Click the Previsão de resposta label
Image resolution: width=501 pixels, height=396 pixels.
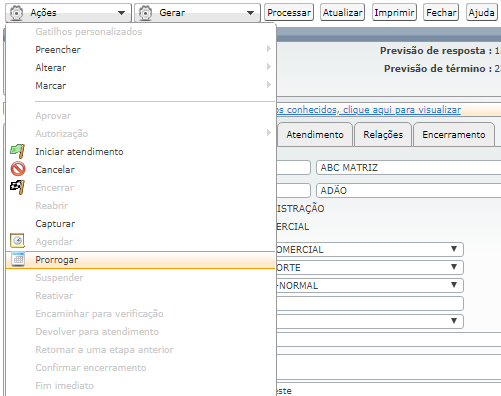(436, 51)
